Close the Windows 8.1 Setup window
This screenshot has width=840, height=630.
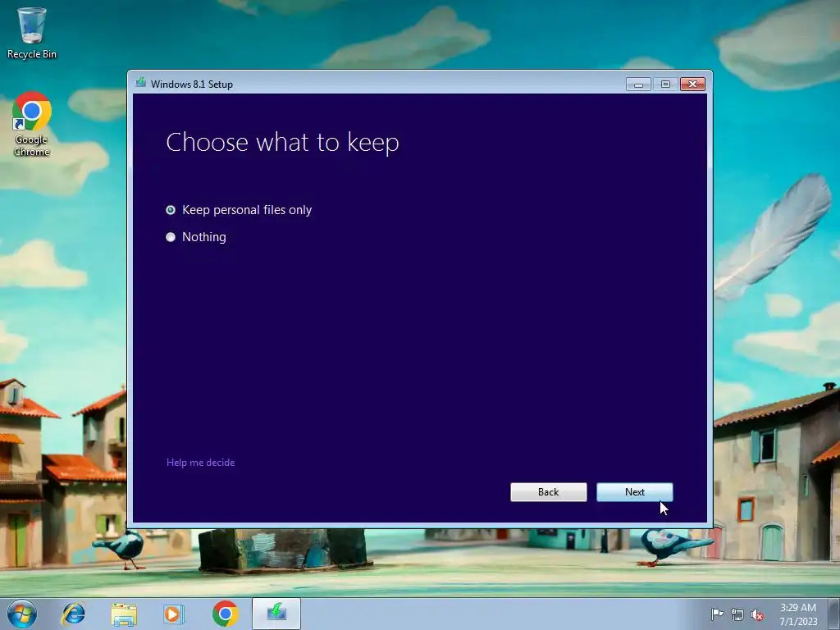(x=692, y=84)
